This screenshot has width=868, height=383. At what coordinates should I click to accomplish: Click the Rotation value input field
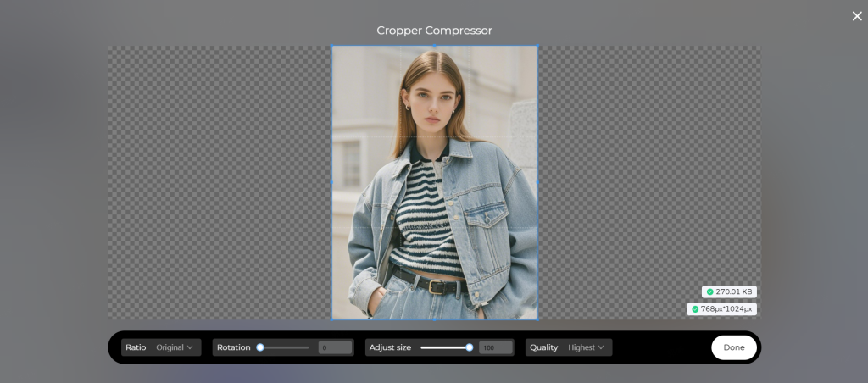coord(335,347)
